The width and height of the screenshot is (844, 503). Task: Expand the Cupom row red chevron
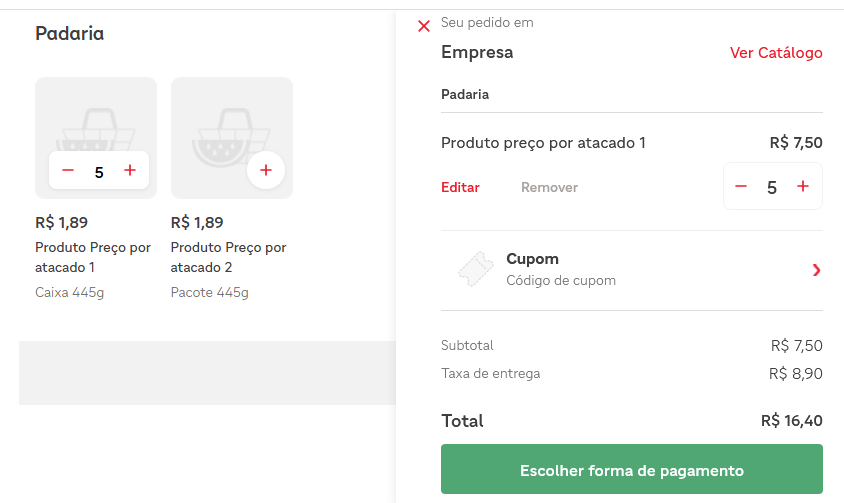point(816,270)
